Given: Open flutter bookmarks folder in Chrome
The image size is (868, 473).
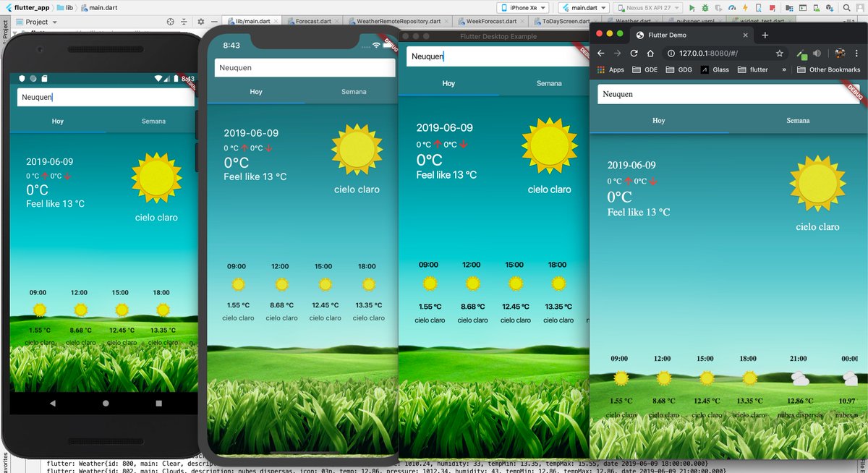Looking at the screenshot, I should (752, 69).
